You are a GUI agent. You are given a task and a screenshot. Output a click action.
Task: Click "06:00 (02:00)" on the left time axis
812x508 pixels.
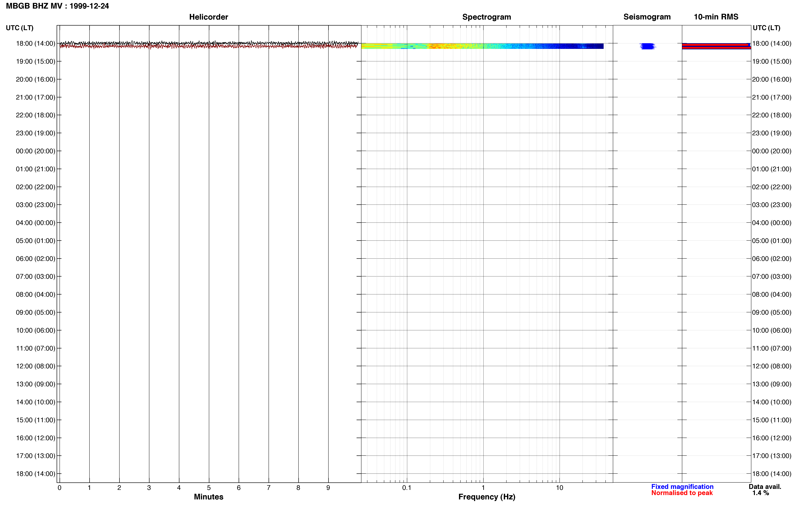[x=36, y=259]
